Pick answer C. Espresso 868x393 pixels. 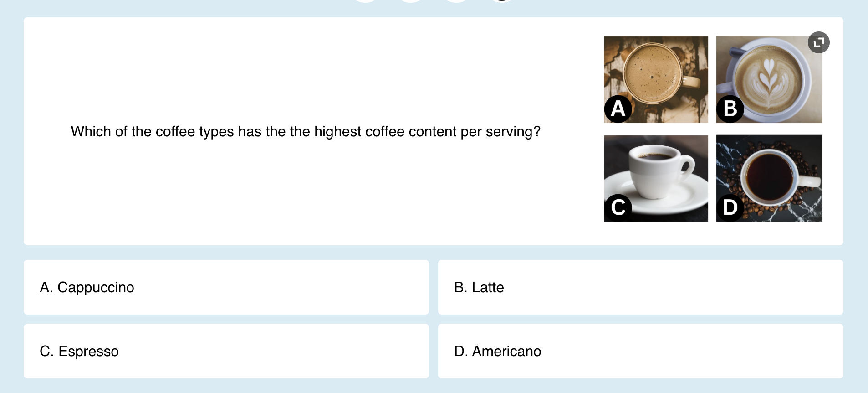(226, 351)
